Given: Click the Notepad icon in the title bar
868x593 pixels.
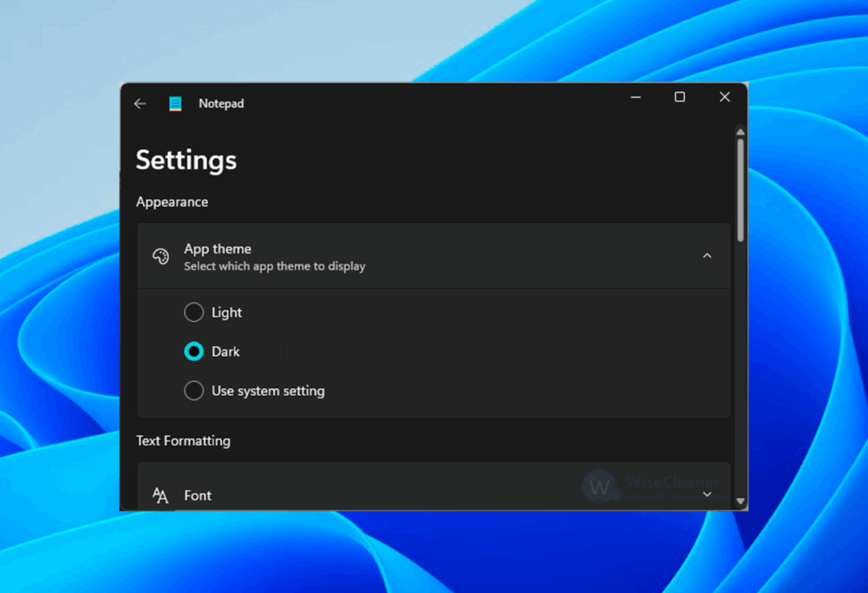Looking at the screenshot, I should pos(175,103).
